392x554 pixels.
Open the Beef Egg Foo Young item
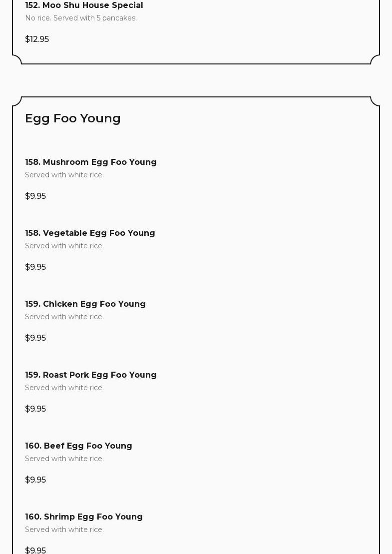pos(78,446)
